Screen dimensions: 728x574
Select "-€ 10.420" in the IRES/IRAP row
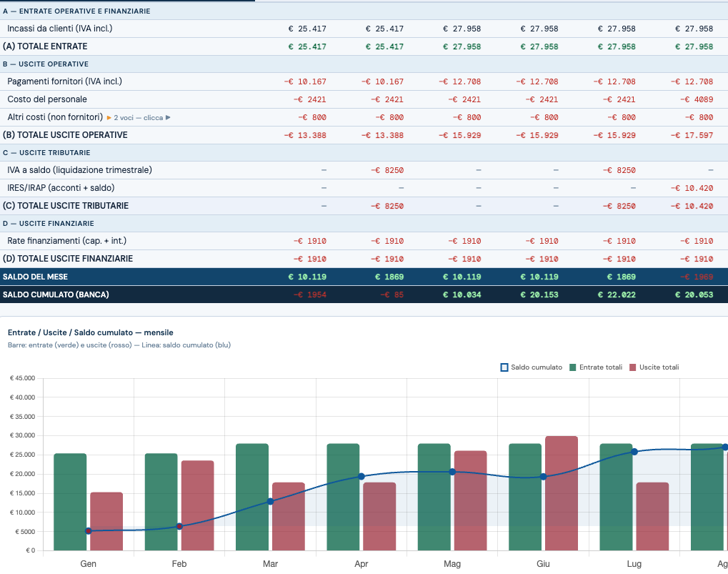click(692, 188)
